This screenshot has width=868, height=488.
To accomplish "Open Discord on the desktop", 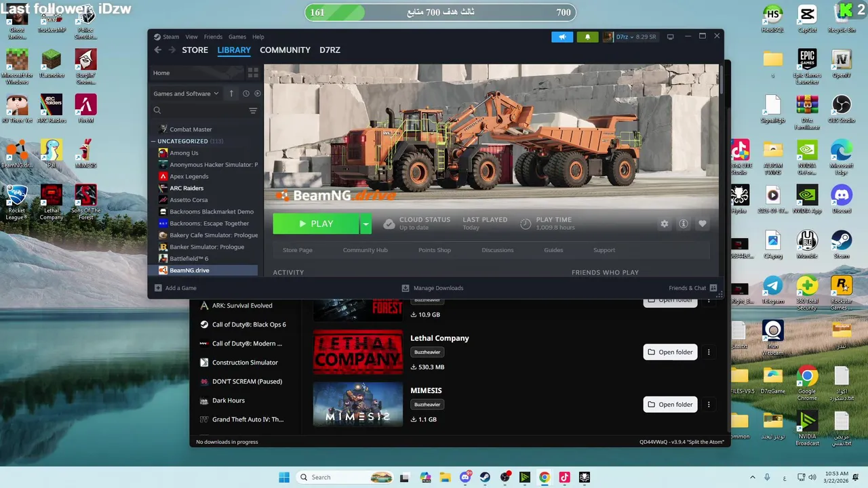I will tap(842, 199).
